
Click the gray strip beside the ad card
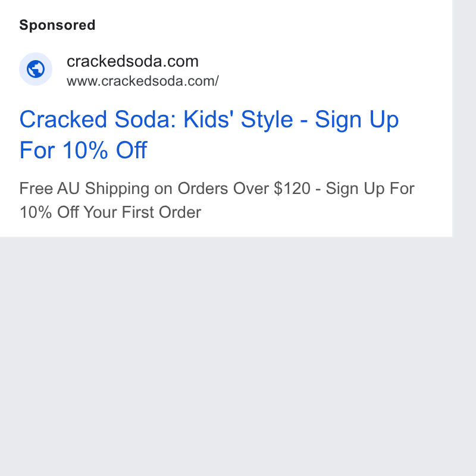click(x=464, y=118)
